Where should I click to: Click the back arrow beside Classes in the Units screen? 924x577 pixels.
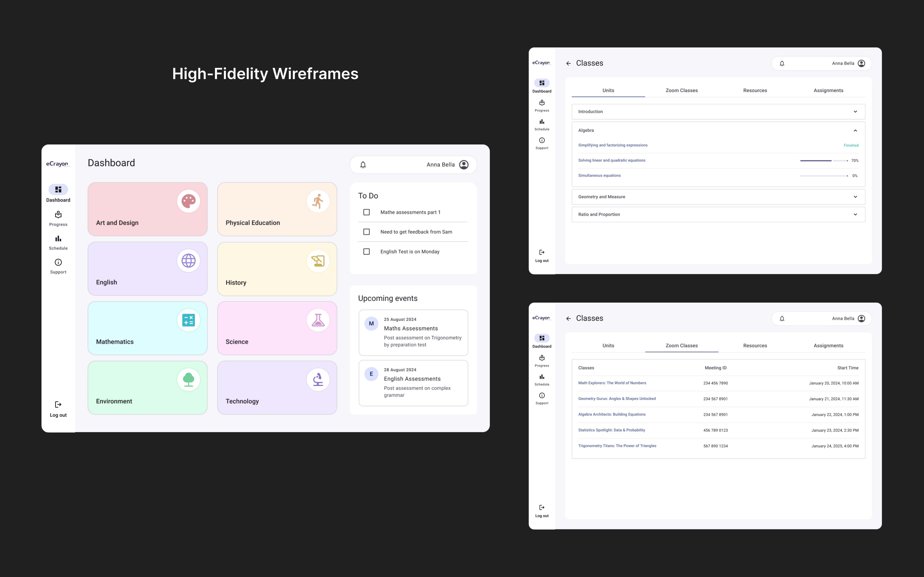pos(568,63)
